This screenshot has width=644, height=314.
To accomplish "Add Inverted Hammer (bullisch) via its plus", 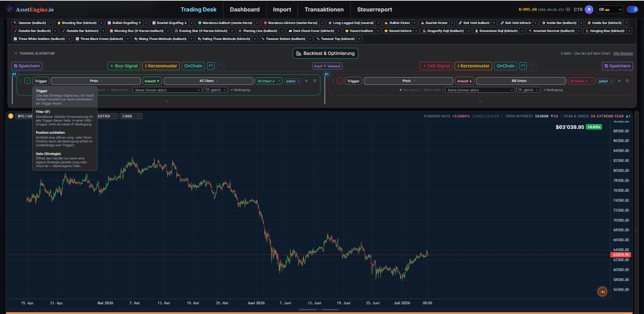I will 579,31.
